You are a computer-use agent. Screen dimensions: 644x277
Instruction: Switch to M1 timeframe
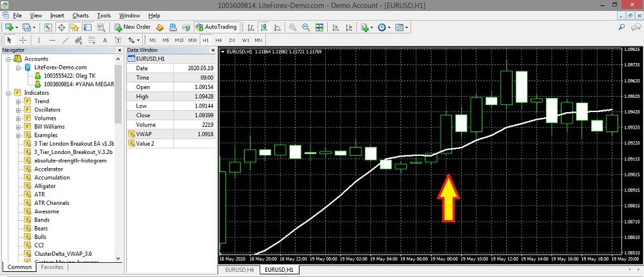153,41
